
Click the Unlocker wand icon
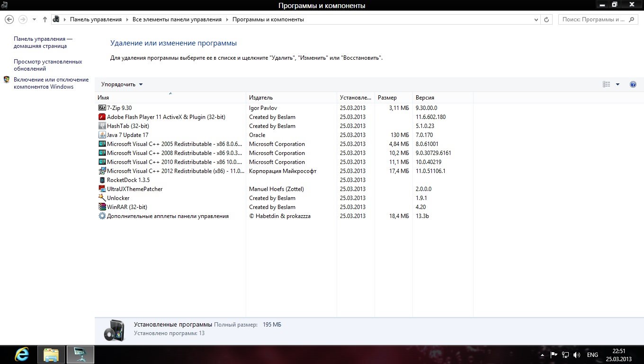pos(102,198)
